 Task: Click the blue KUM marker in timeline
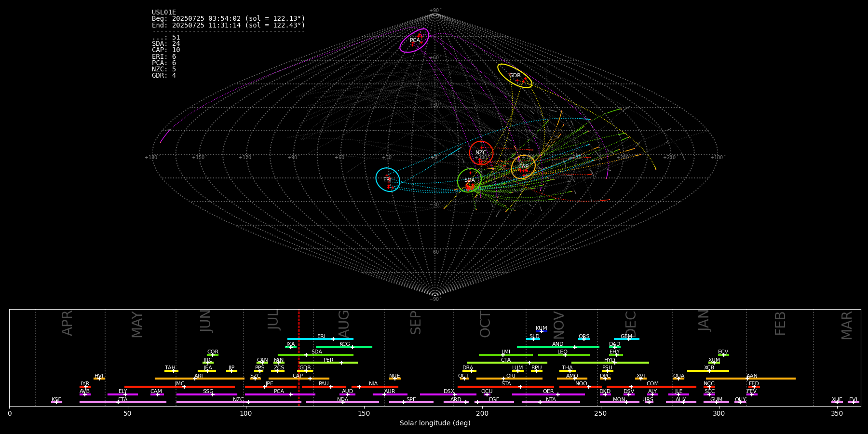542,331
